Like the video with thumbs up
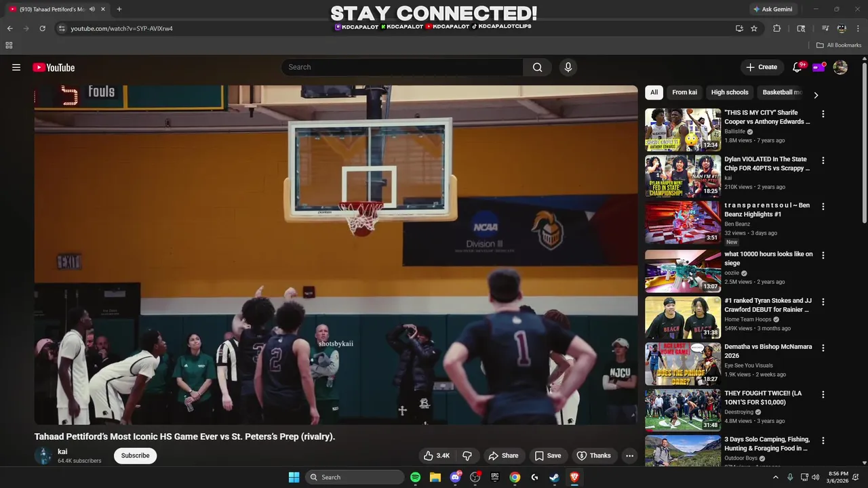 point(437,455)
